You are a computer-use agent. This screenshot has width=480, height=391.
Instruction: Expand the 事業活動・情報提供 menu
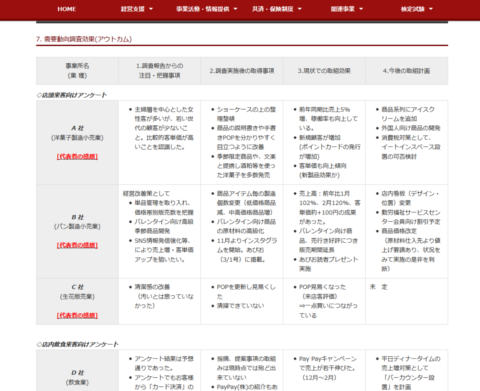click(x=207, y=9)
